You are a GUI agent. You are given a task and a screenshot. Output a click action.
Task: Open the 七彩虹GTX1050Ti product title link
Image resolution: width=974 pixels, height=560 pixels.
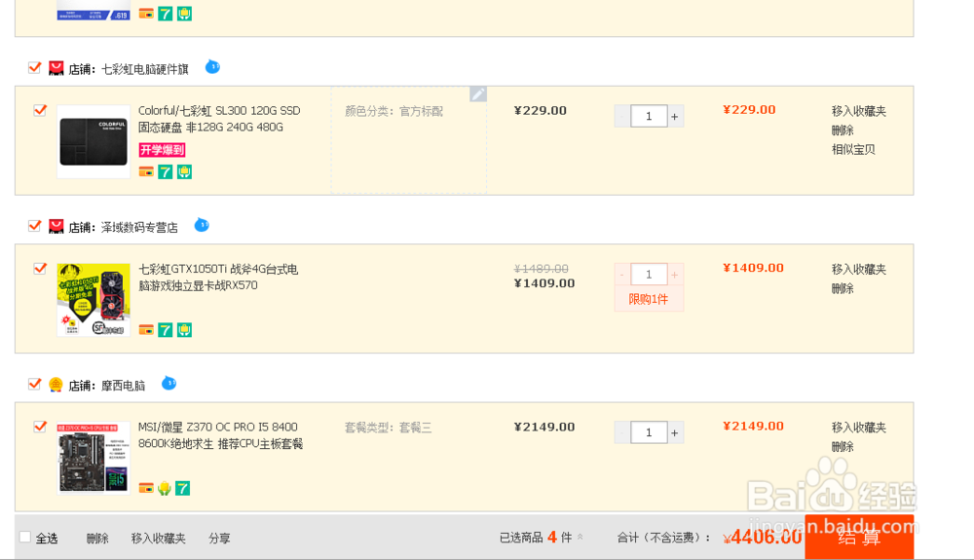tap(218, 277)
